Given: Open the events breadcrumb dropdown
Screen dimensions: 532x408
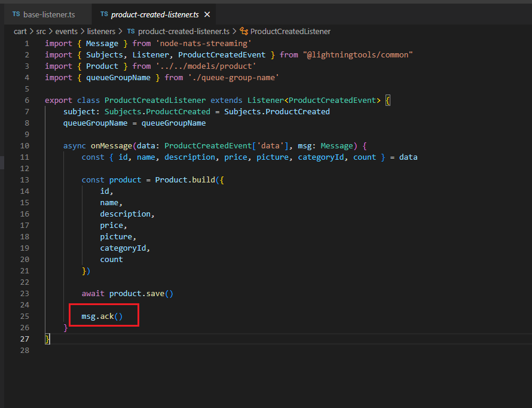Looking at the screenshot, I should (x=66, y=31).
